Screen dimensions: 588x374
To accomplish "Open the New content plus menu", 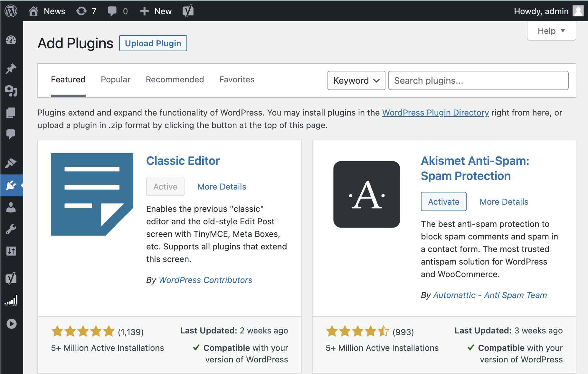I will [144, 11].
